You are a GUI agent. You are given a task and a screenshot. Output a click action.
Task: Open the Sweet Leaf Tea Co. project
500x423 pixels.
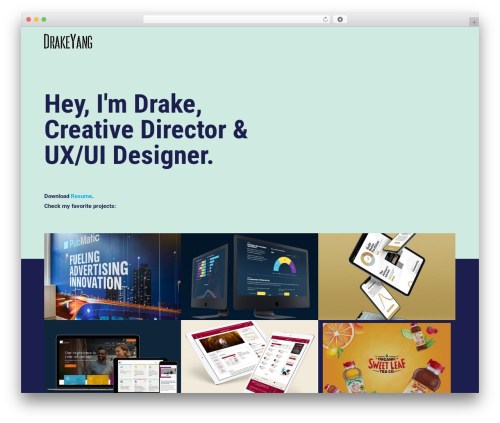[387, 358]
